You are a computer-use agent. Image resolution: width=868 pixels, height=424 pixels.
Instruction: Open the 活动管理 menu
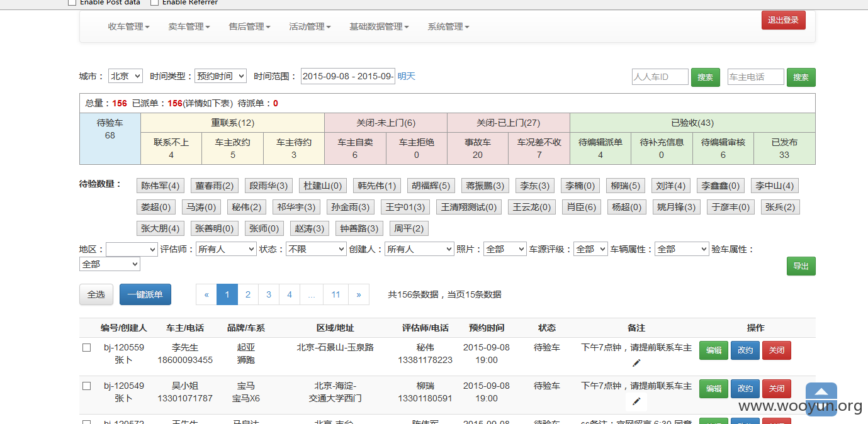point(310,26)
